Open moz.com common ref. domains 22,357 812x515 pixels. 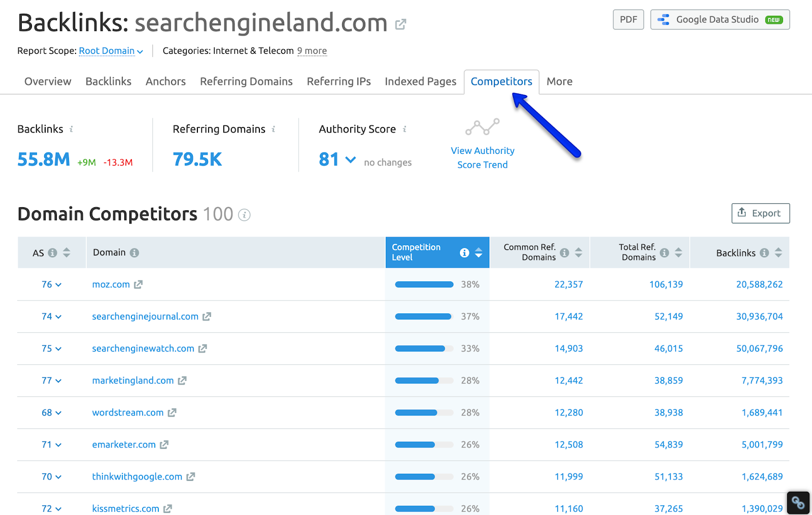coord(568,284)
